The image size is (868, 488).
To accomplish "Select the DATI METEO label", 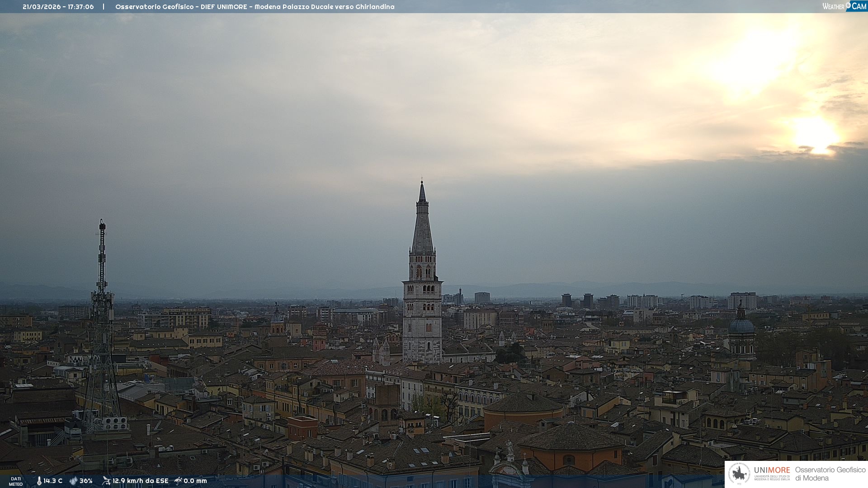I will (16, 481).
